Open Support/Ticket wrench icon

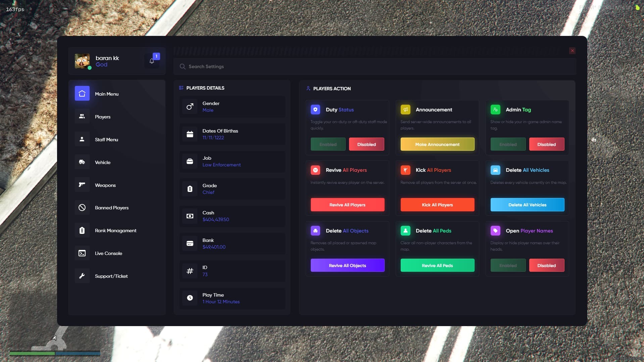coord(82,276)
